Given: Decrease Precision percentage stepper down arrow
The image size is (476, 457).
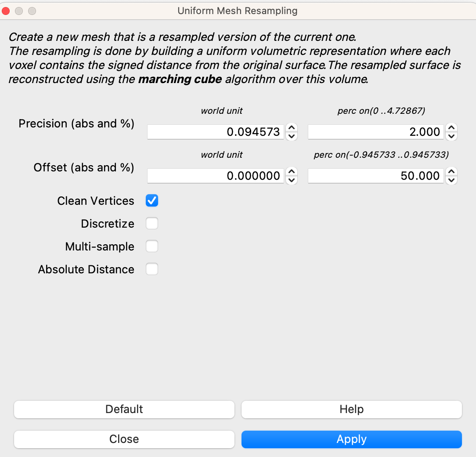Looking at the screenshot, I should pos(451,136).
